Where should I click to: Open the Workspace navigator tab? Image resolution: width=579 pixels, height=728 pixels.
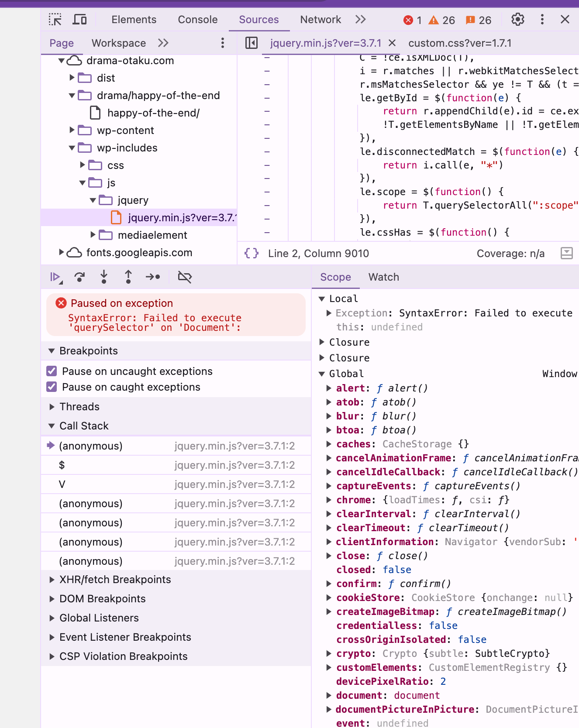coord(118,43)
